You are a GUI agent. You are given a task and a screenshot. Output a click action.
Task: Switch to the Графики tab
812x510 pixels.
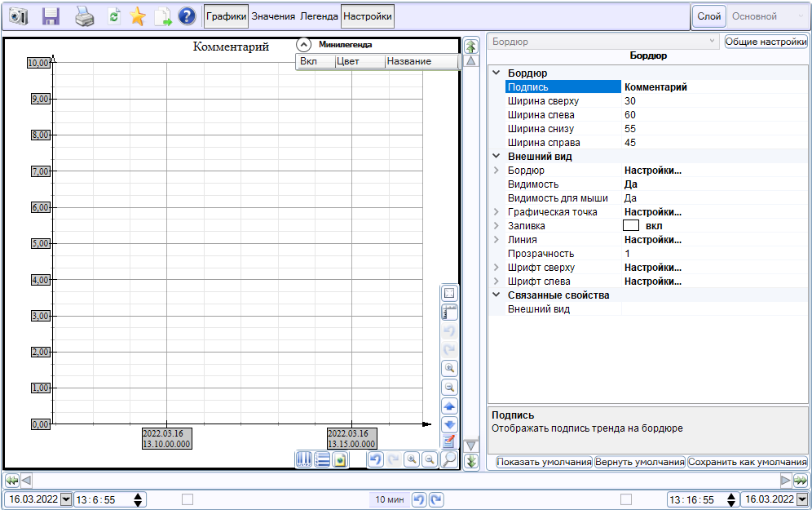(227, 16)
